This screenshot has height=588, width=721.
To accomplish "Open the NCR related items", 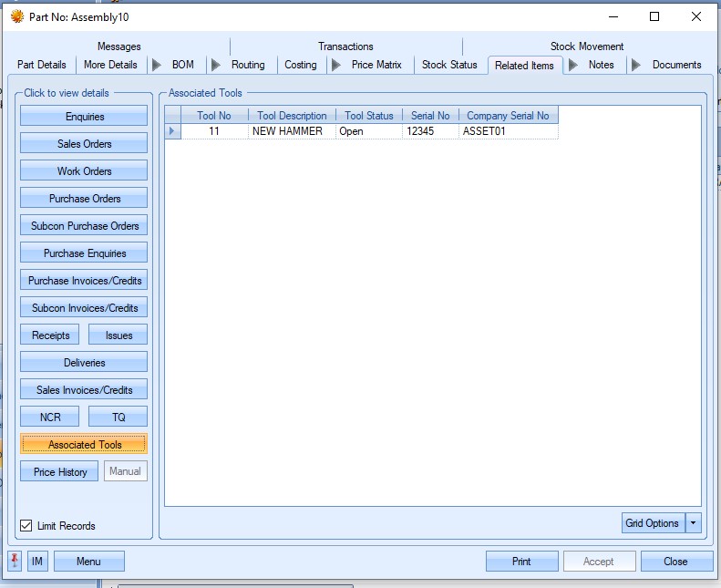I will [50, 418].
